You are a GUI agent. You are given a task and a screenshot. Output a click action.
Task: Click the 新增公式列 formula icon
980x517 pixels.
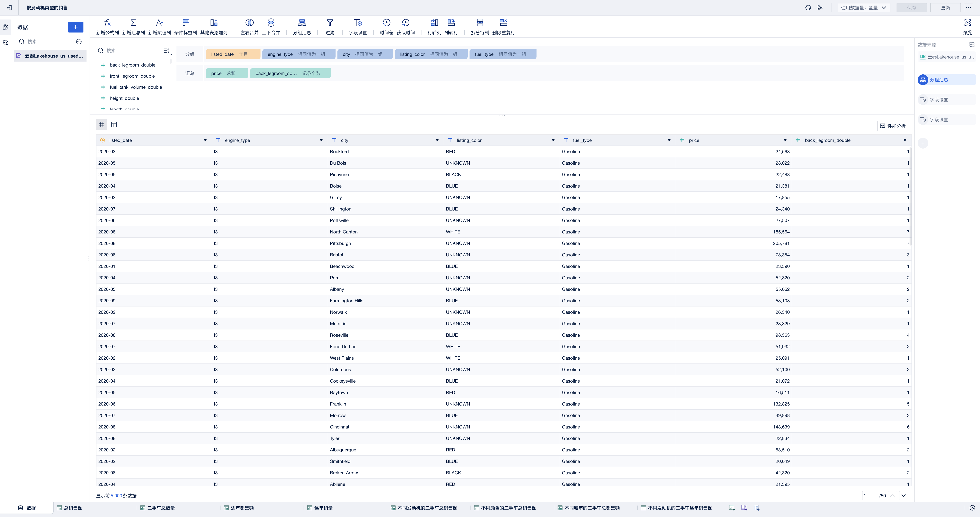[x=107, y=23]
